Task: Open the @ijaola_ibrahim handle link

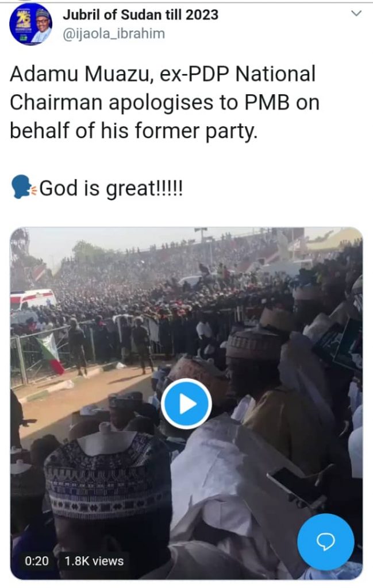Action: pos(113,33)
